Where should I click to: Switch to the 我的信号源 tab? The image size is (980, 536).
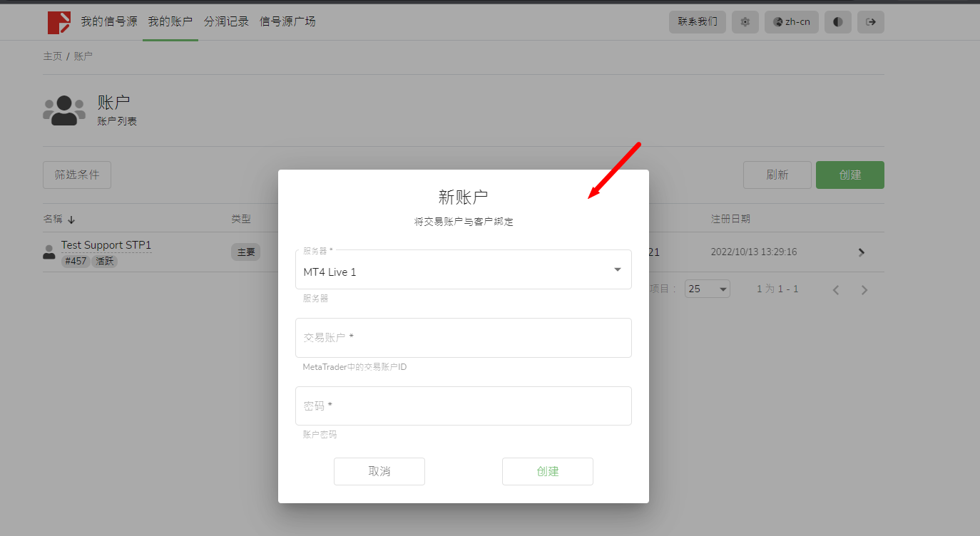tap(108, 21)
